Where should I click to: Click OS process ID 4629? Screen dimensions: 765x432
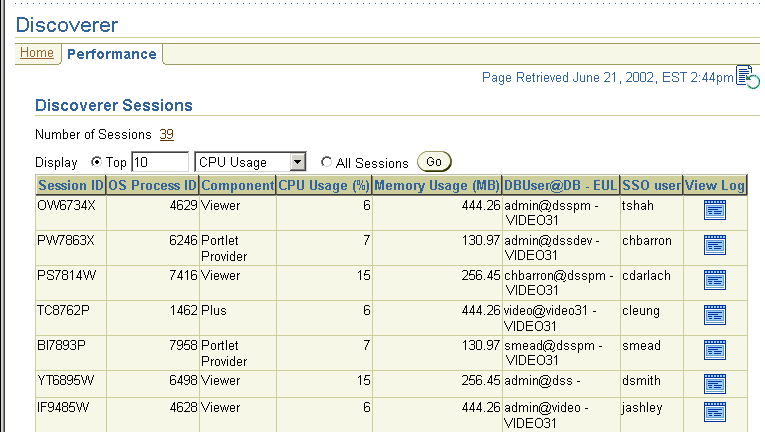click(x=183, y=206)
